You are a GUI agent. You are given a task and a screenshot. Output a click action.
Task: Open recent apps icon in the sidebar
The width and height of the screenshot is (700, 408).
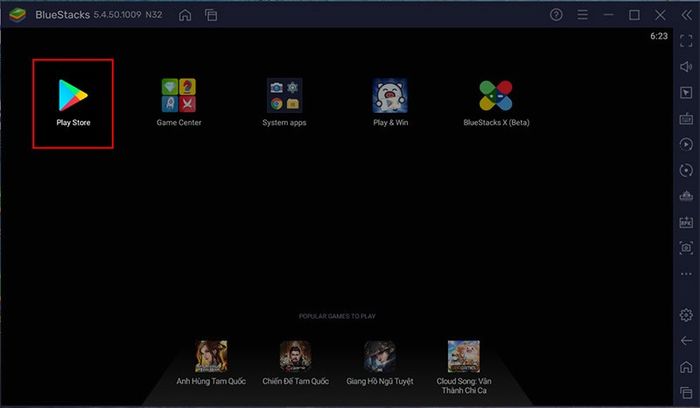coord(686,393)
